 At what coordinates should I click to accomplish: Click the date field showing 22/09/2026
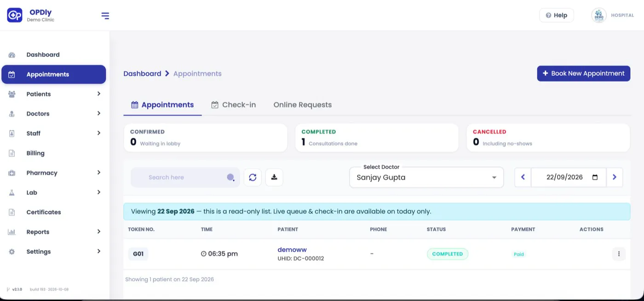point(569,177)
